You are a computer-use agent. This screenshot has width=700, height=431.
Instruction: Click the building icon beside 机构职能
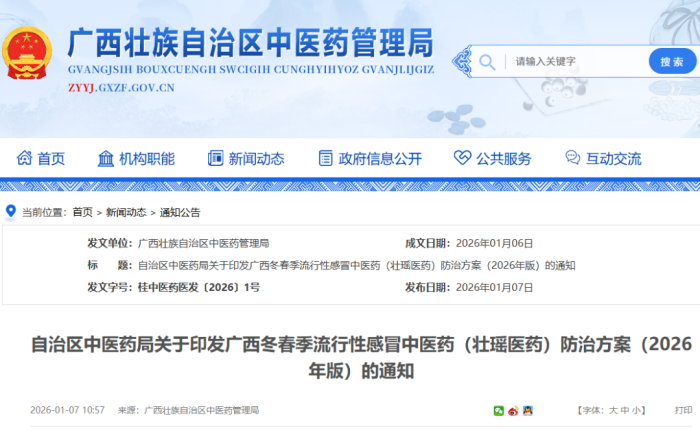point(106,158)
